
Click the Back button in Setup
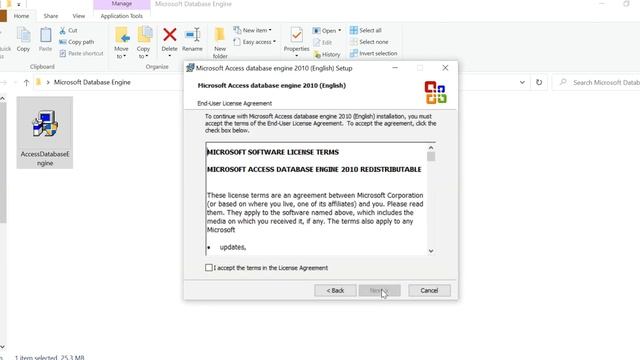coord(335,290)
